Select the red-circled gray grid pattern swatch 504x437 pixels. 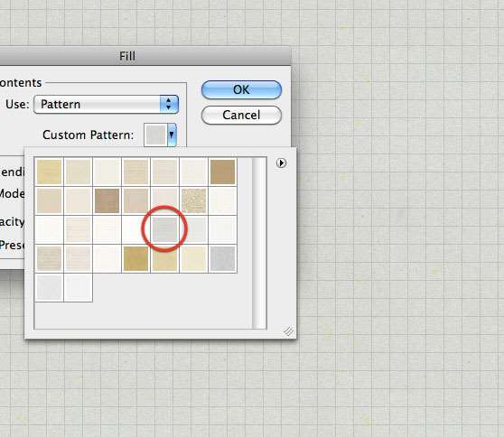(165, 229)
